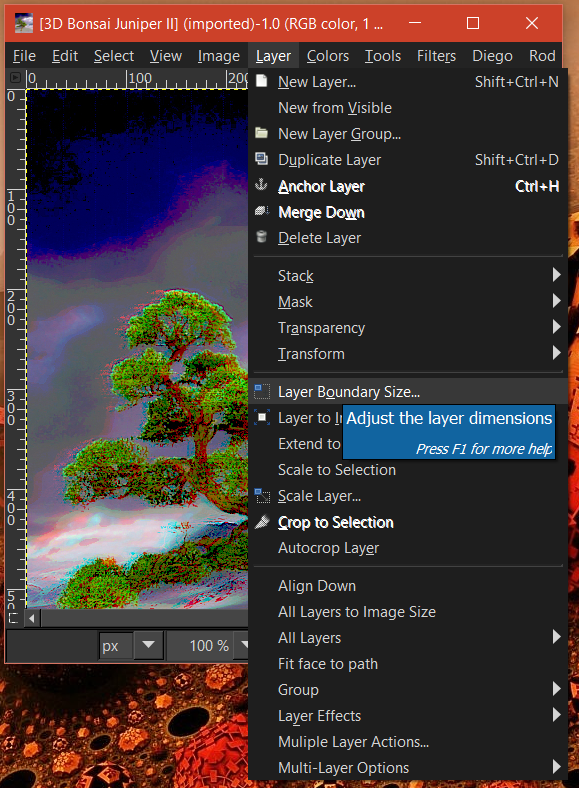Image resolution: width=579 pixels, height=788 pixels.
Task: Click the Anchor Layer anchor icon
Action: point(261,185)
